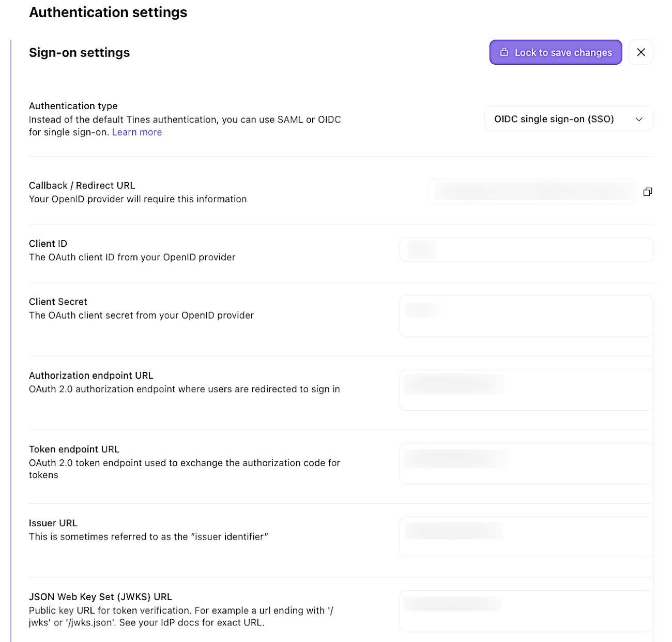Open the Learn more link
This screenshot has width=672, height=642.
pos(137,132)
